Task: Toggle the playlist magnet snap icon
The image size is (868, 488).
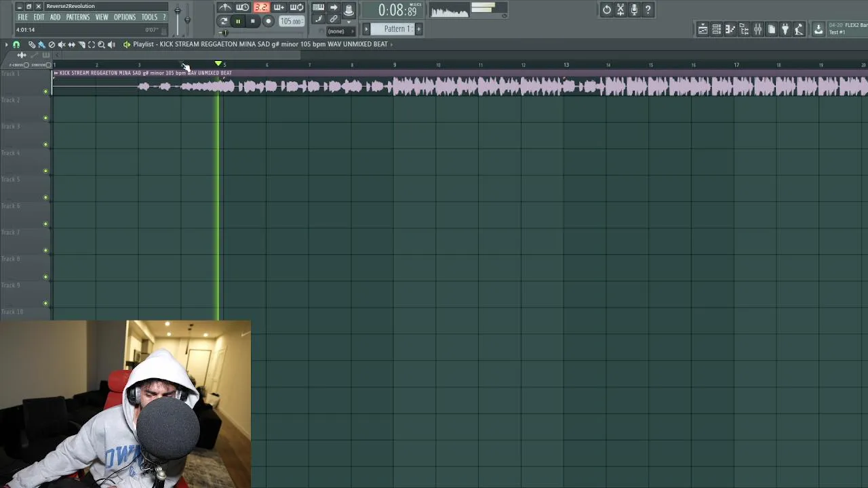Action: tap(16, 44)
